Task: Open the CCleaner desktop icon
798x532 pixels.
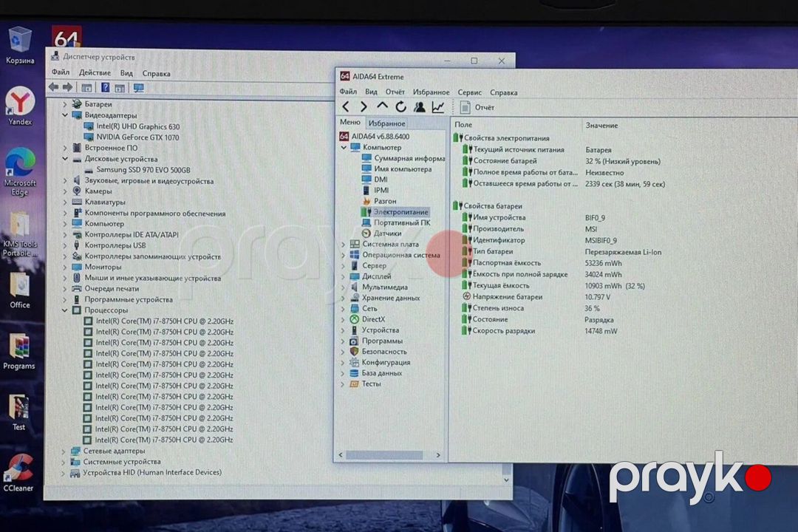Action: pos(18,474)
